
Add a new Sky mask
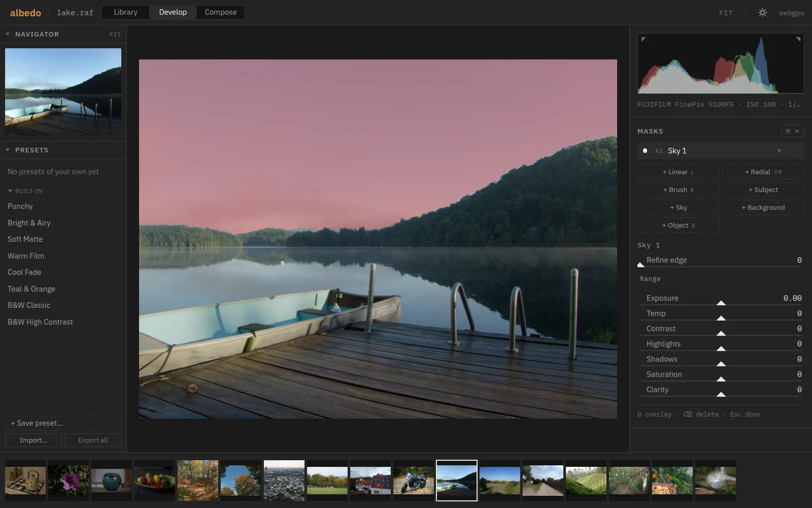click(x=678, y=208)
